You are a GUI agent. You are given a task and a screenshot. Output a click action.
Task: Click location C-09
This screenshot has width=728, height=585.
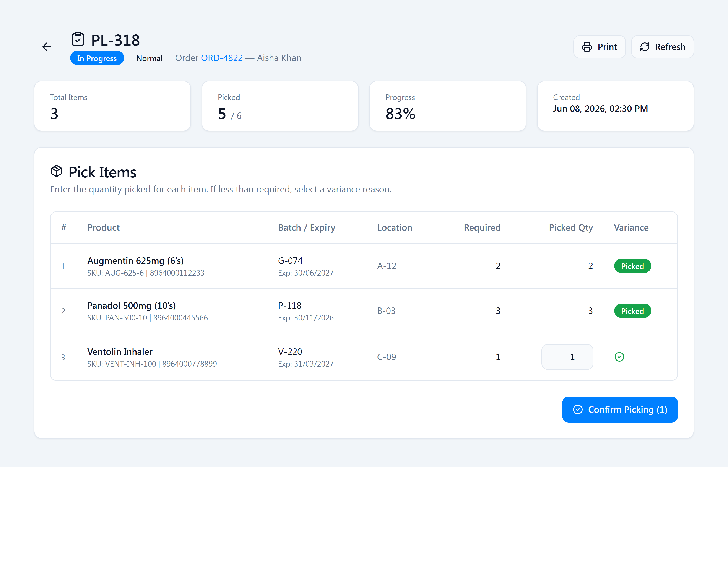(x=386, y=357)
